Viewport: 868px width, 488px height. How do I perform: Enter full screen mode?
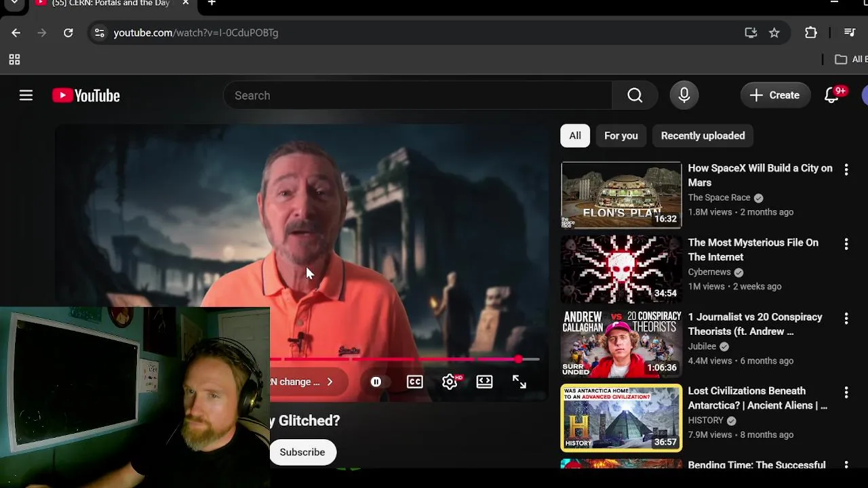coord(519,382)
